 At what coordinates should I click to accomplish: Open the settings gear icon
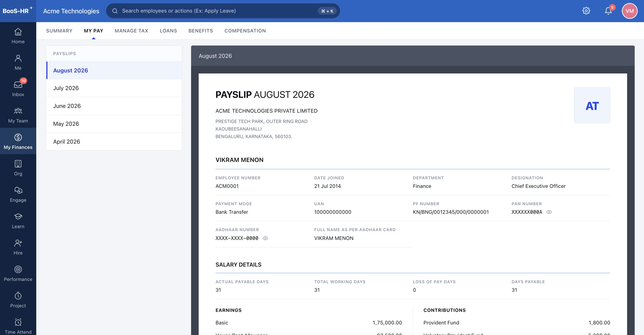(586, 11)
